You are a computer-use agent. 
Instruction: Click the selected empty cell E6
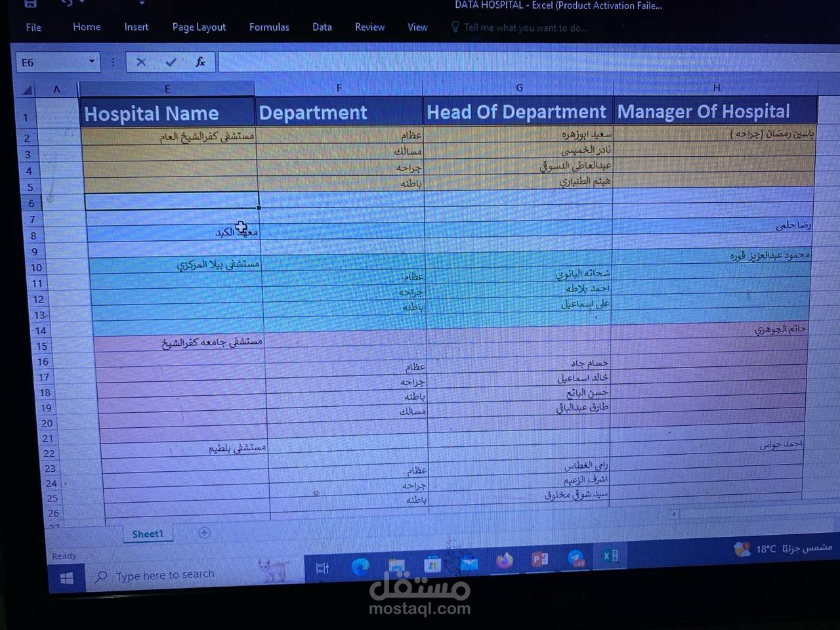[171, 201]
